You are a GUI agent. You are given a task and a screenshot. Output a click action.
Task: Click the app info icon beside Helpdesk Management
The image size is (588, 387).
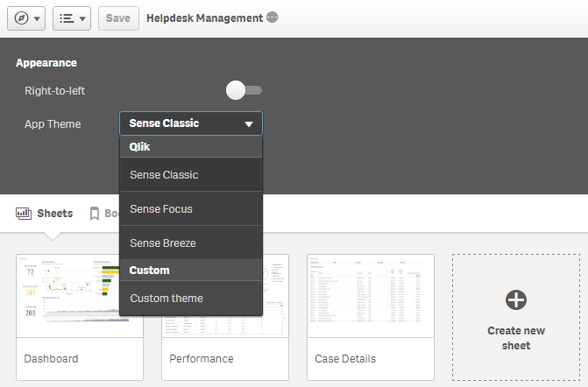coord(273,18)
